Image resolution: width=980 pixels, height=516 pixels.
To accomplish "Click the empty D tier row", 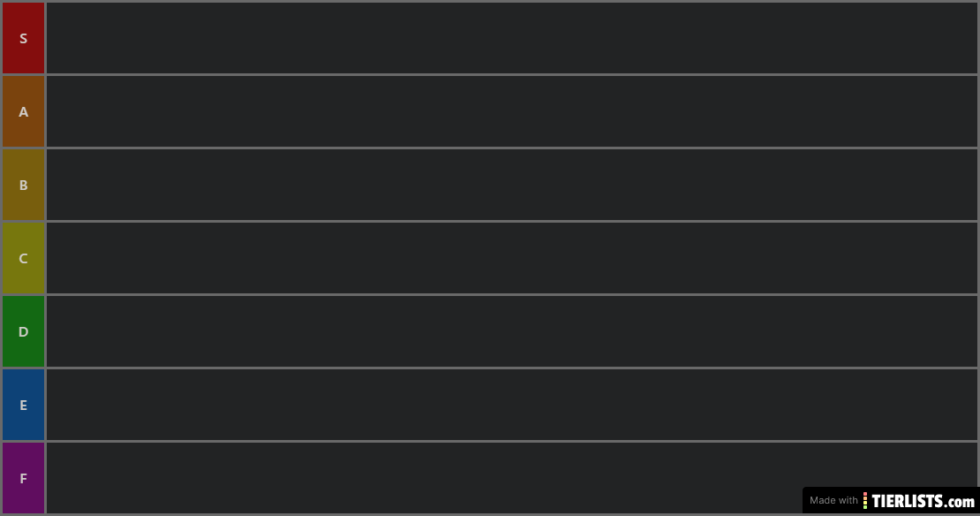I will [512, 331].
